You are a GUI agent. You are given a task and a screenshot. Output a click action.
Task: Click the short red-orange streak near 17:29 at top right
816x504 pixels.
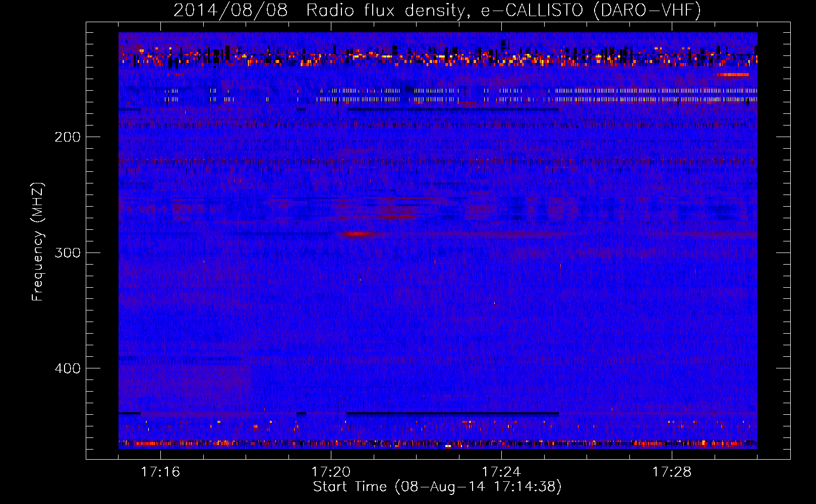pos(733,75)
